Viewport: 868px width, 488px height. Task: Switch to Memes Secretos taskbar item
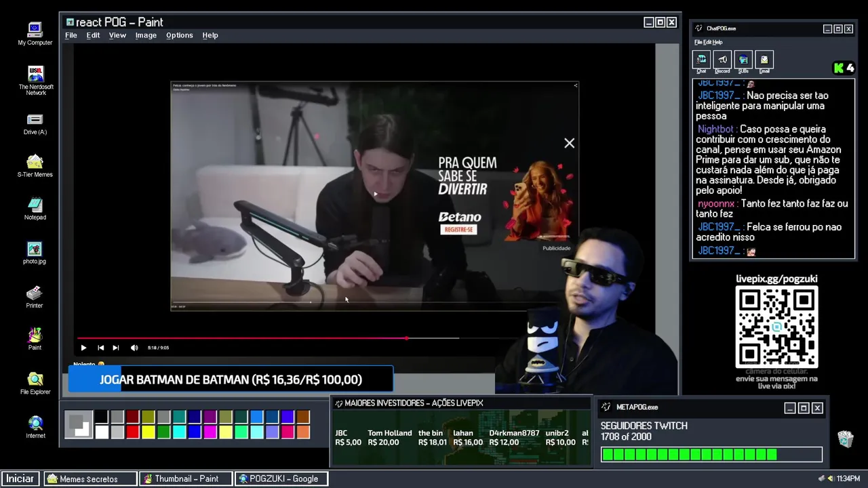90,479
